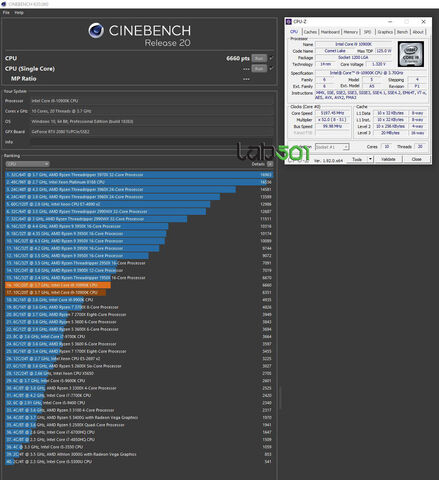Select ranking row 20 Ryzen 7 2700X

139,314
